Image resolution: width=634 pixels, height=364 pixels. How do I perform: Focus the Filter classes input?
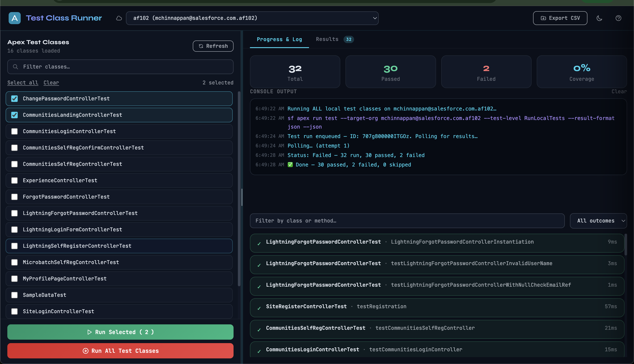[x=120, y=67]
